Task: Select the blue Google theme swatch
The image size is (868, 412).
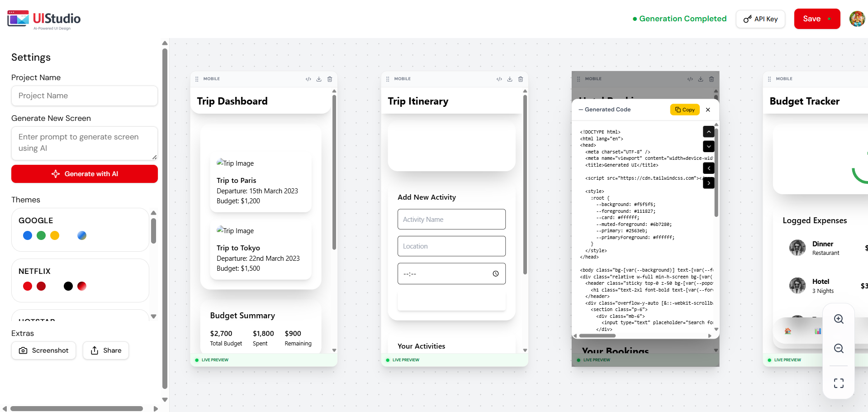Action: 27,235
